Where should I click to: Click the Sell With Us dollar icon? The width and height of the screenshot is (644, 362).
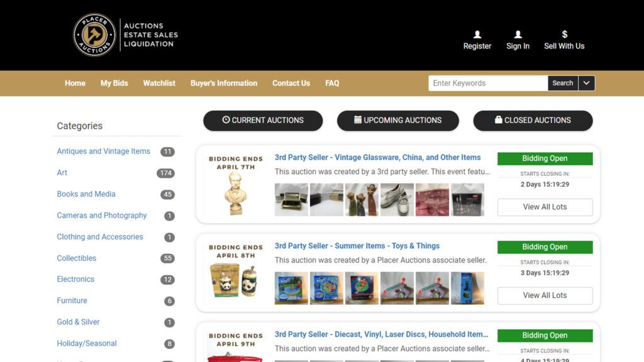(564, 35)
